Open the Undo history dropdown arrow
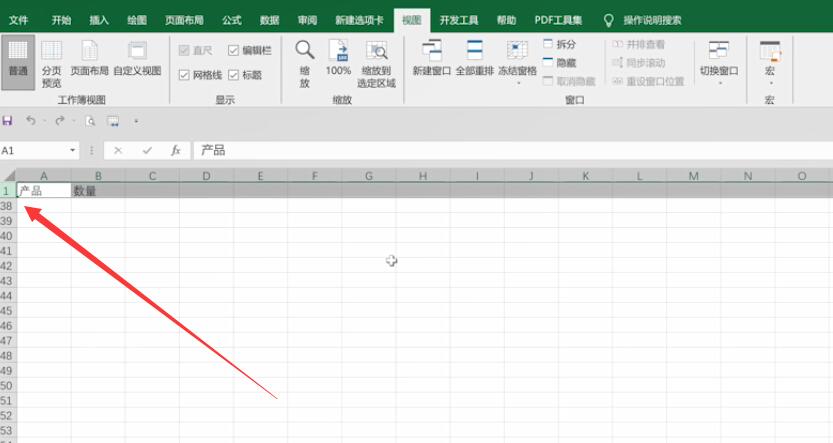833x443 pixels. click(x=45, y=121)
